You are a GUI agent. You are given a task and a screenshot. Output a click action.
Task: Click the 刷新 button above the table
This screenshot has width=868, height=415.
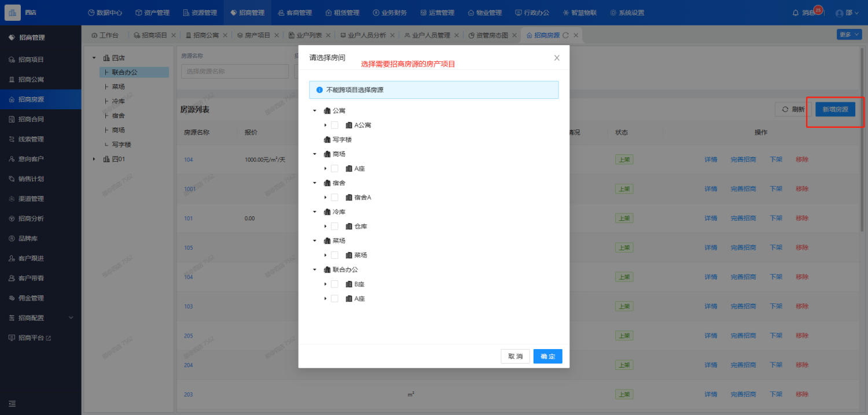793,109
